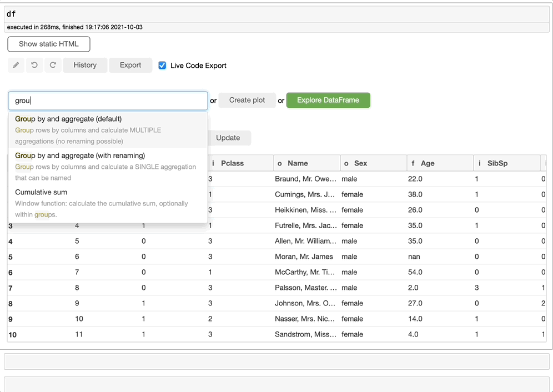Click the redo arrow icon
Screen dimensions: 553x392
tap(53, 65)
